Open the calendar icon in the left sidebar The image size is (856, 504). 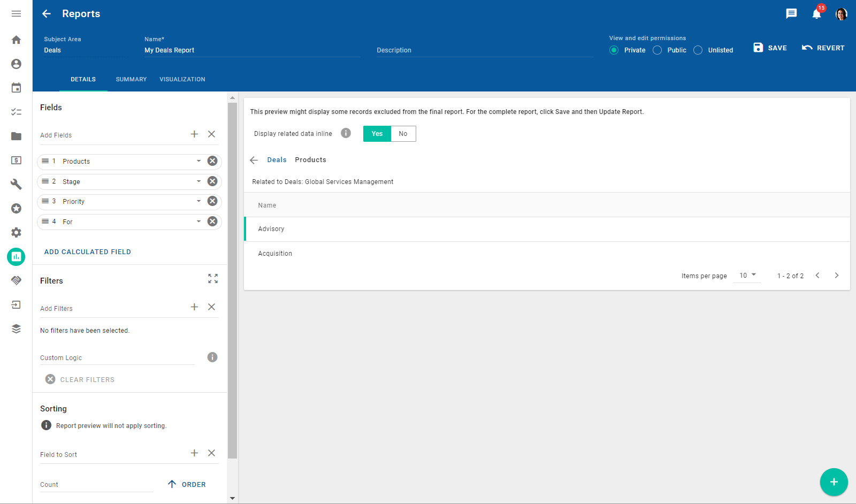pos(16,88)
